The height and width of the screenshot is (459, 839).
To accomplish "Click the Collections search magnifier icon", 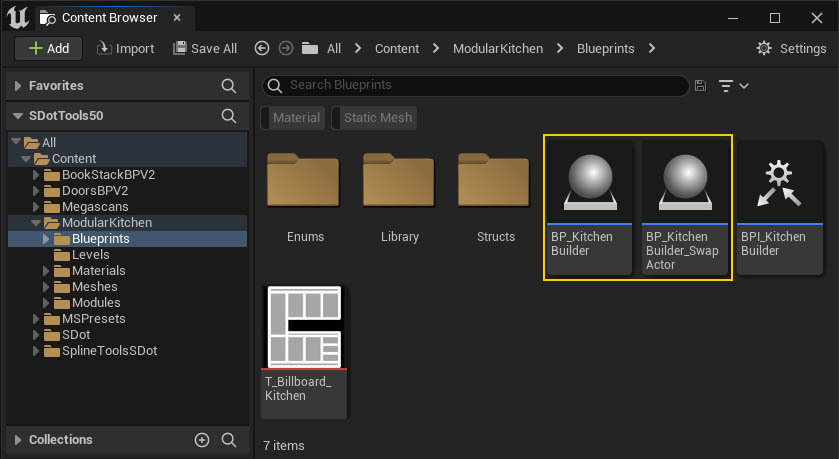I will point(228,440).
